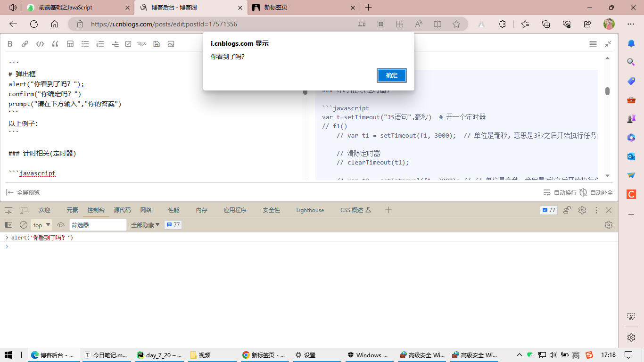Open the 源代码 DevTools tab
The image size is (644, 362).
(x=122, y=210)
